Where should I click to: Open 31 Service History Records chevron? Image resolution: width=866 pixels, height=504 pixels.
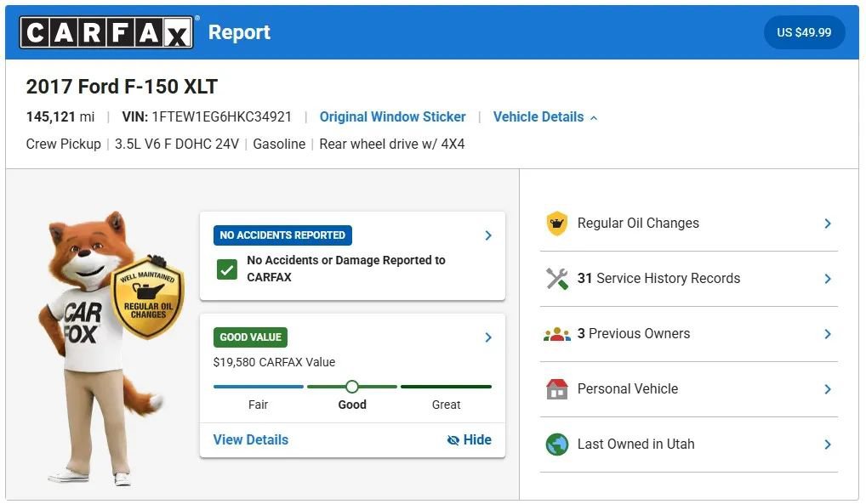pyautogui.click(x=828, y=279)
